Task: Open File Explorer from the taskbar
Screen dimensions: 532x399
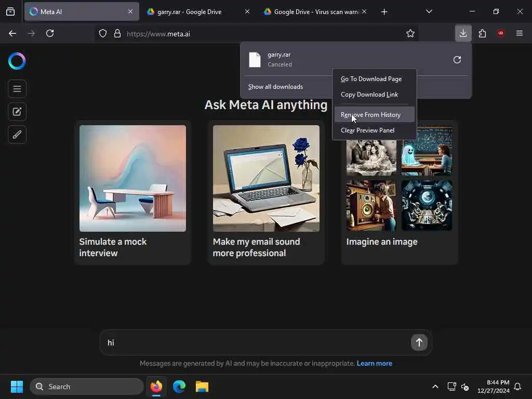Action: point(202,387)
